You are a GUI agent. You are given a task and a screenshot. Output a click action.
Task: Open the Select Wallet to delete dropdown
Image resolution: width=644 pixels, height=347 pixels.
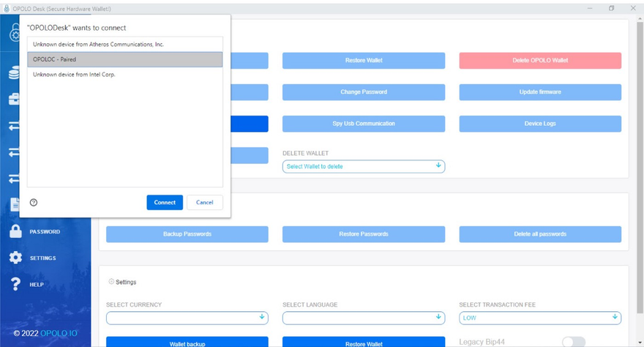coord(363,166)
